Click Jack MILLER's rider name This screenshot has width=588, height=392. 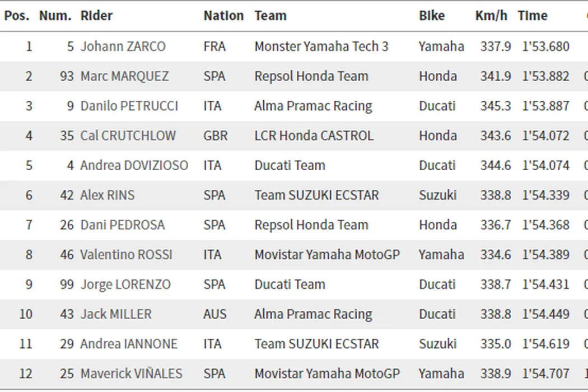(x=115, y=314)
